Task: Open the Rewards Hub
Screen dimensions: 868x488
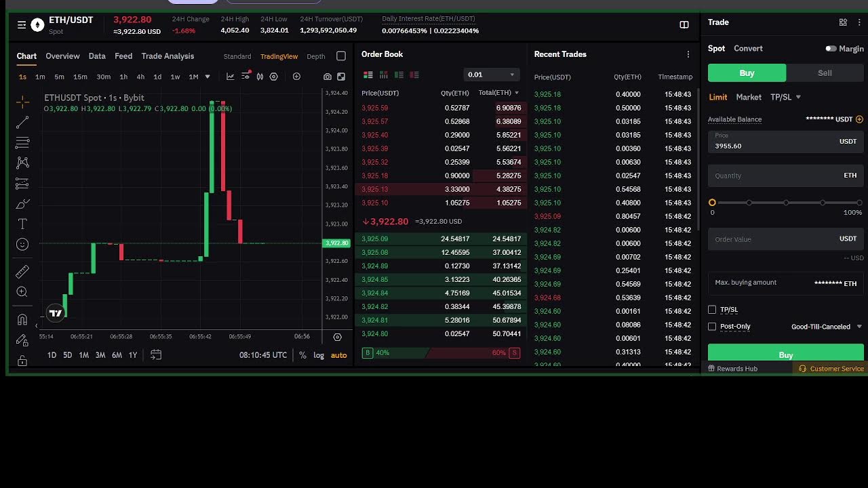Action: (x=732, y=369)
